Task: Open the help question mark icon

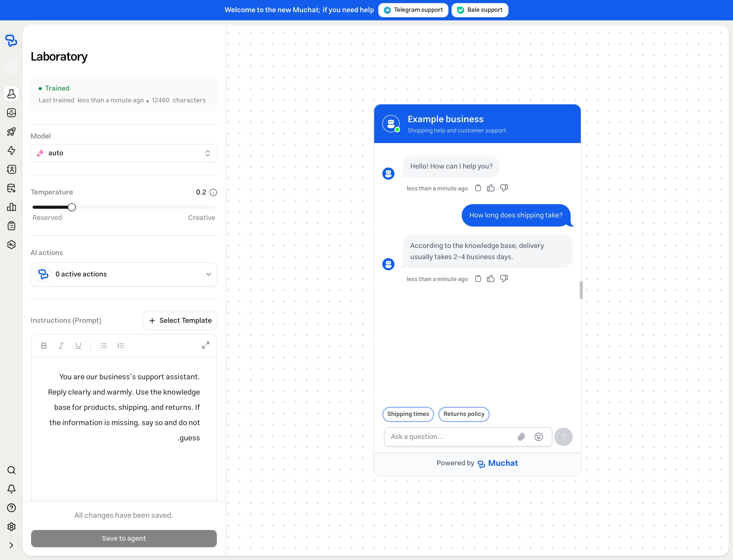Action: (11, 508)
